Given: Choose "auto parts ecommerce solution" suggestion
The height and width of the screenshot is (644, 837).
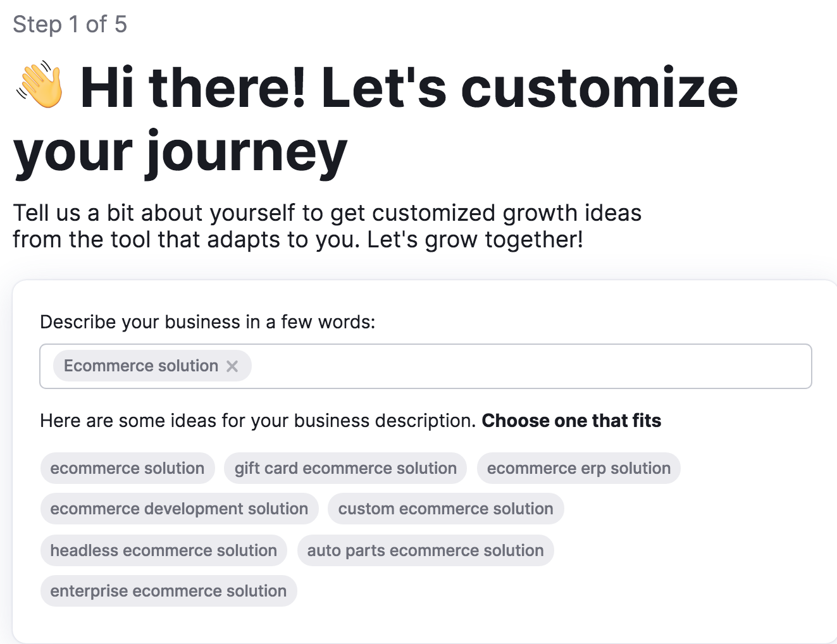Looking at the screenshot, I should click(425, 550).
